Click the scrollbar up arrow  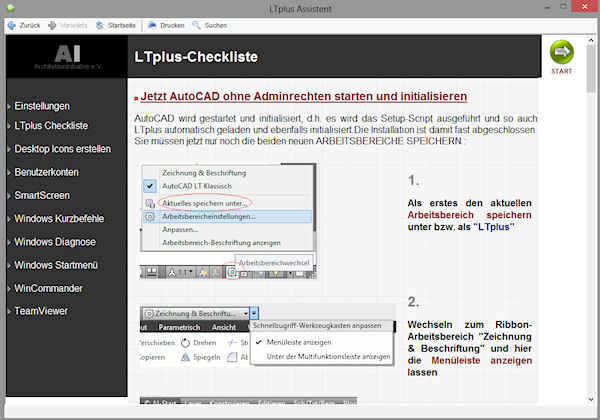591,40
